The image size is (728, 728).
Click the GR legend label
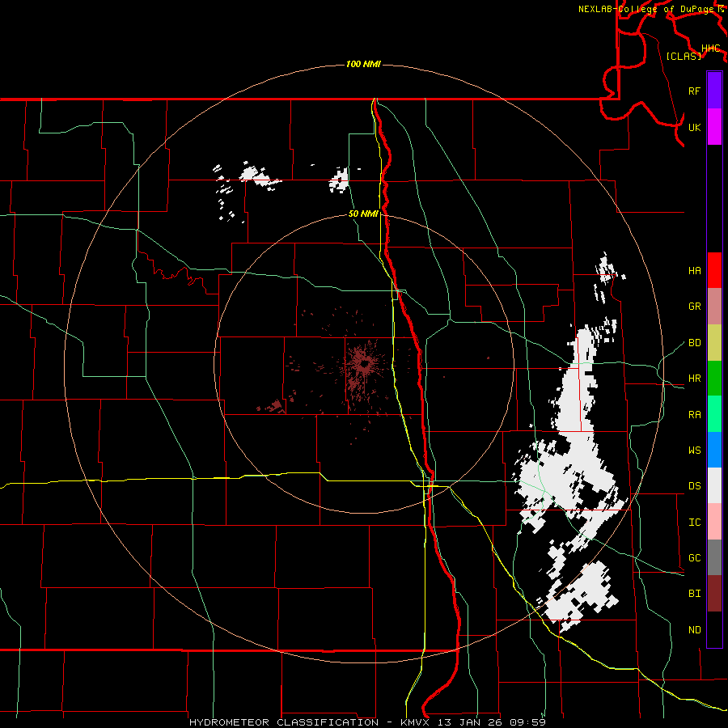pos(694,307)
